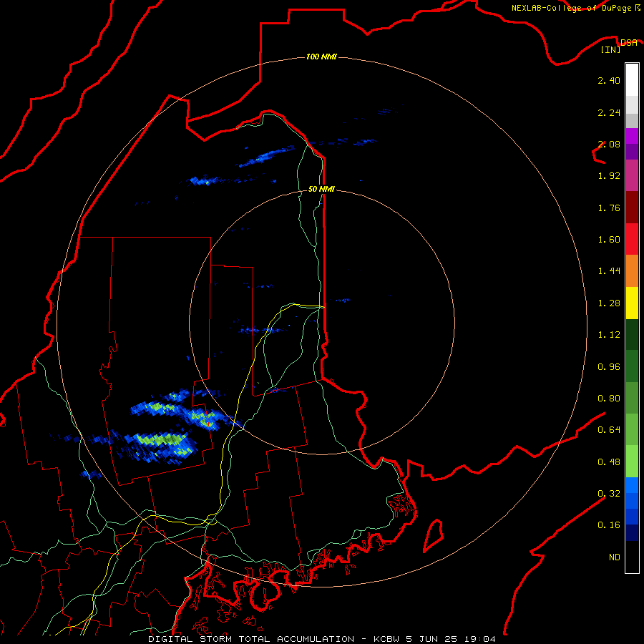Click the 1.92 legend value
This screenshot has height=644, width=644.
609,176
